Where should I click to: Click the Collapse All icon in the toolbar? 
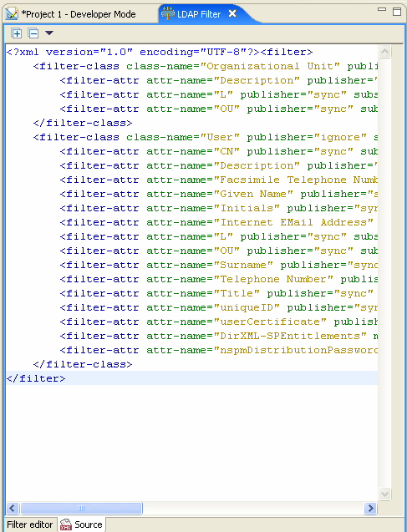33,33
